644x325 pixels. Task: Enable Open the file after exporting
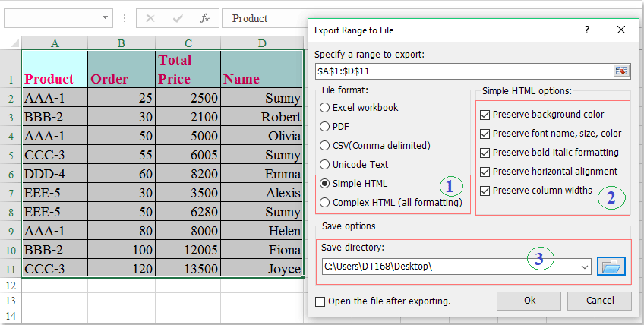click(x=320, y=301)
